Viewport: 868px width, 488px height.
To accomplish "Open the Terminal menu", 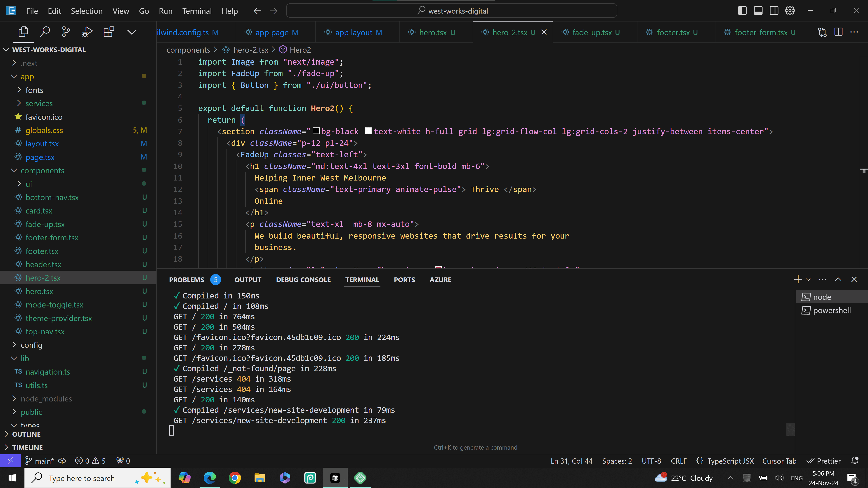I will pyautogui.click(x=197, y=11).
